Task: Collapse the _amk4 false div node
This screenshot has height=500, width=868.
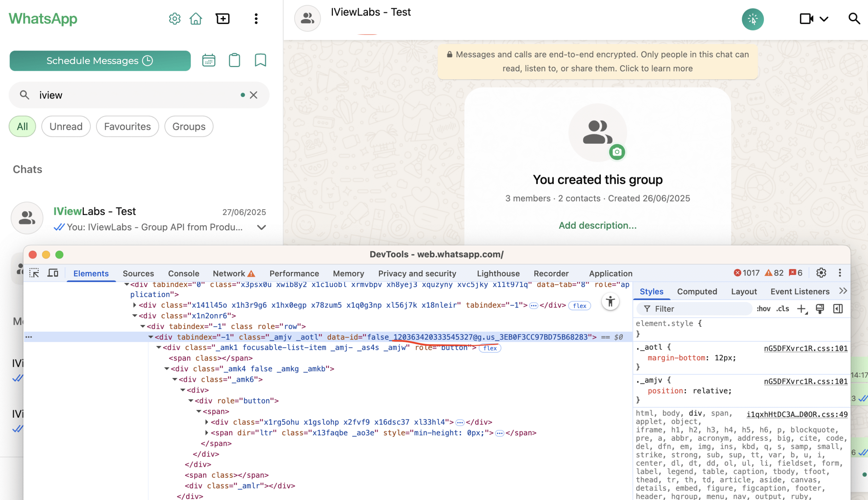Action: pos(167,369)
